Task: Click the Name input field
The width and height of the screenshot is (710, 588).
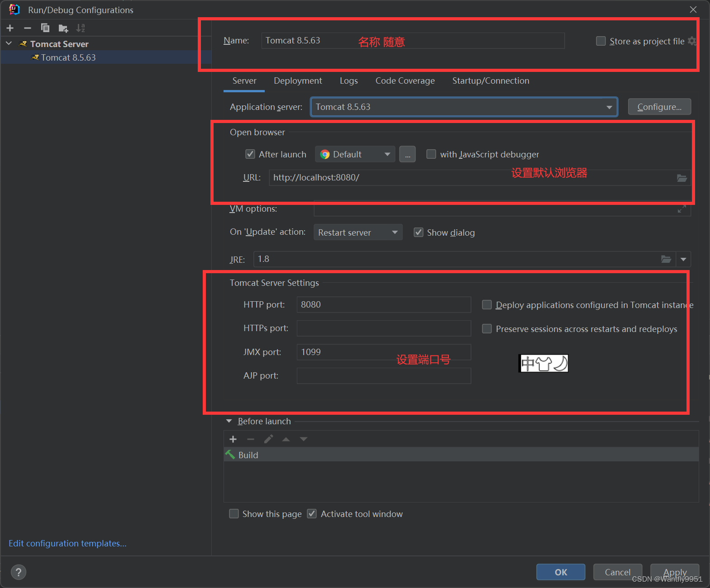Action: coord(413,41)
